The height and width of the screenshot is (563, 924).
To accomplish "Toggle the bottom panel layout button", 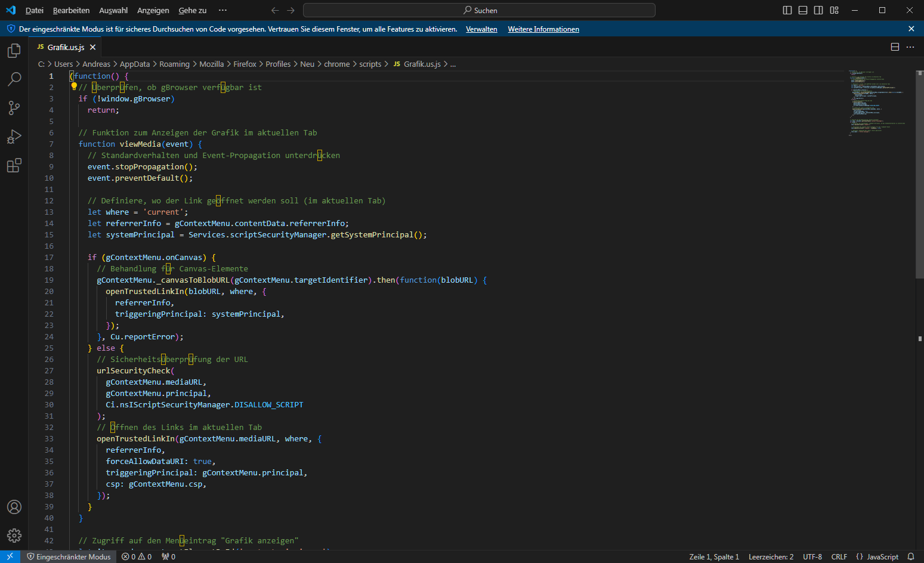I will [x=803, y=10].
